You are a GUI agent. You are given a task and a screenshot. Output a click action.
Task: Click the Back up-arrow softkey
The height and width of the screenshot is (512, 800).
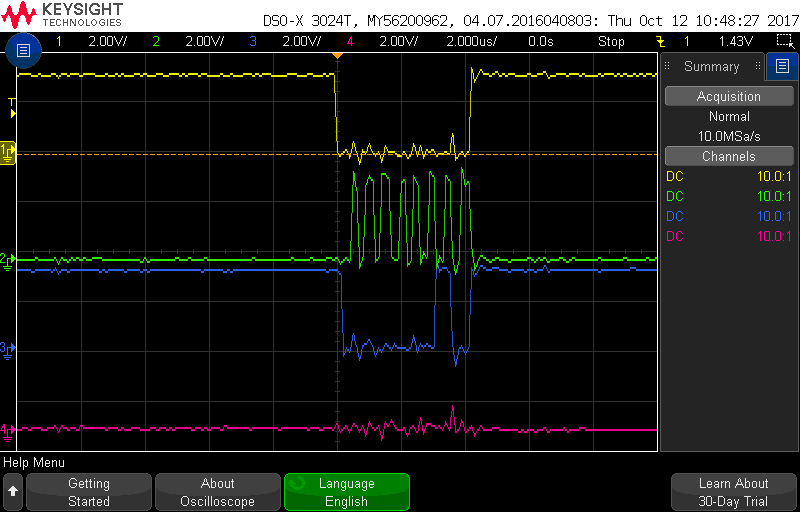point(13,491)
